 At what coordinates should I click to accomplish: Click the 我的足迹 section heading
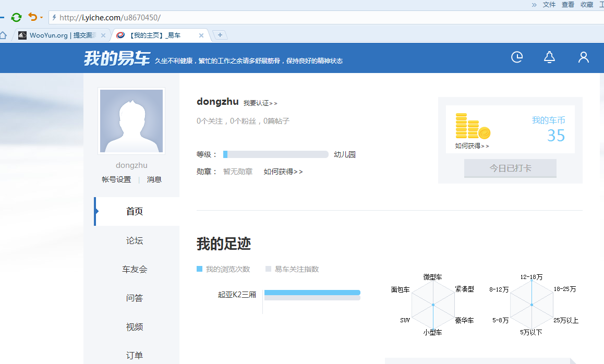click(x=224, y=244)
